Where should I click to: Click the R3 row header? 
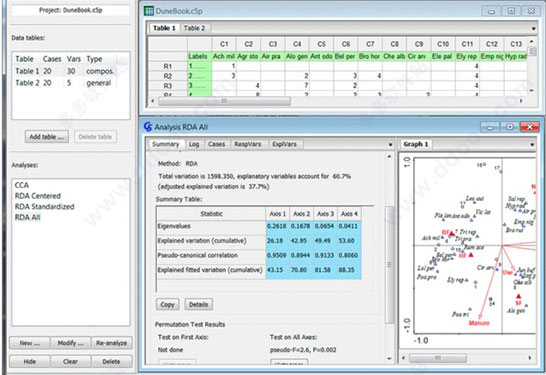point(168,86)
